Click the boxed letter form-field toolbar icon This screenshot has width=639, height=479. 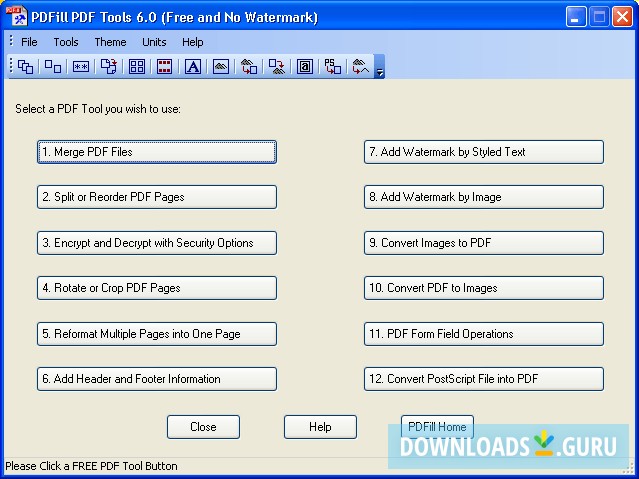305,66
